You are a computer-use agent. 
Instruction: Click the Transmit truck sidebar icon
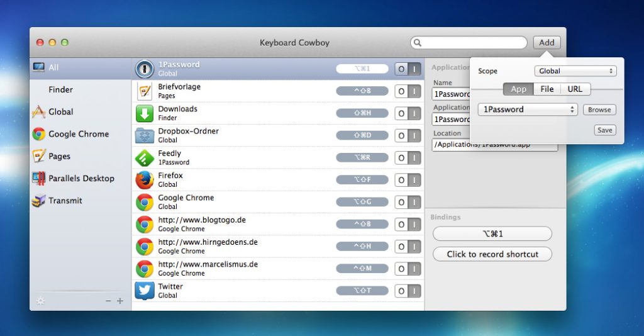38,201
